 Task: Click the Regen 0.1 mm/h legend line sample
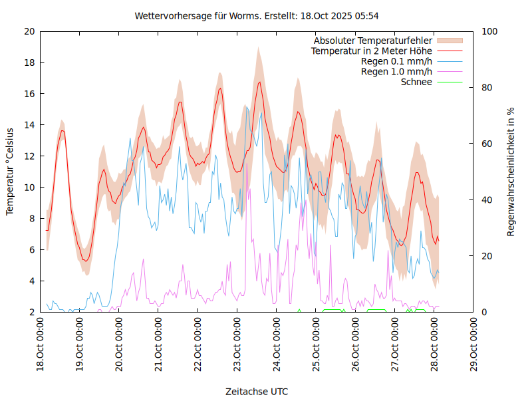449,61
